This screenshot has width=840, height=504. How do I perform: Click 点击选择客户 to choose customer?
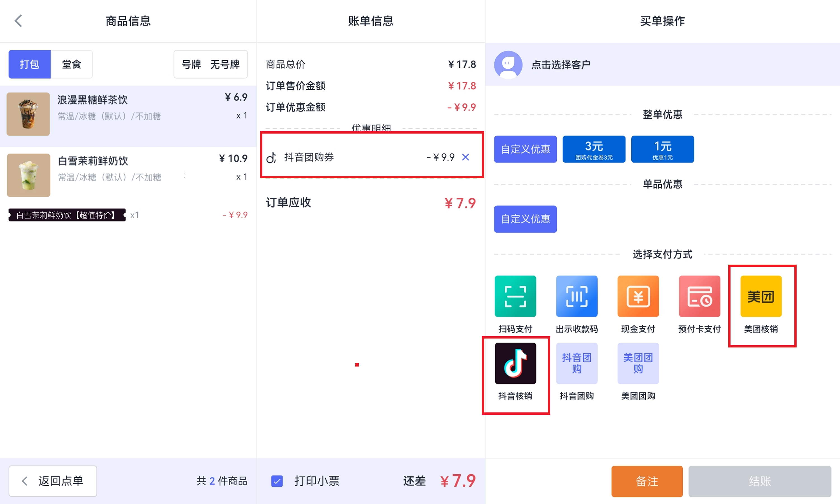(561, 64)
